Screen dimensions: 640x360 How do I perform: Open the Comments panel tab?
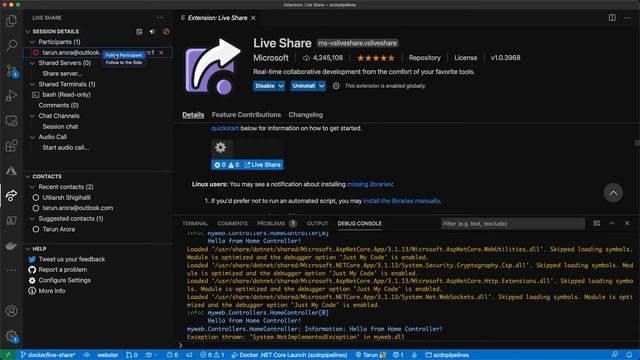[232, 223]
